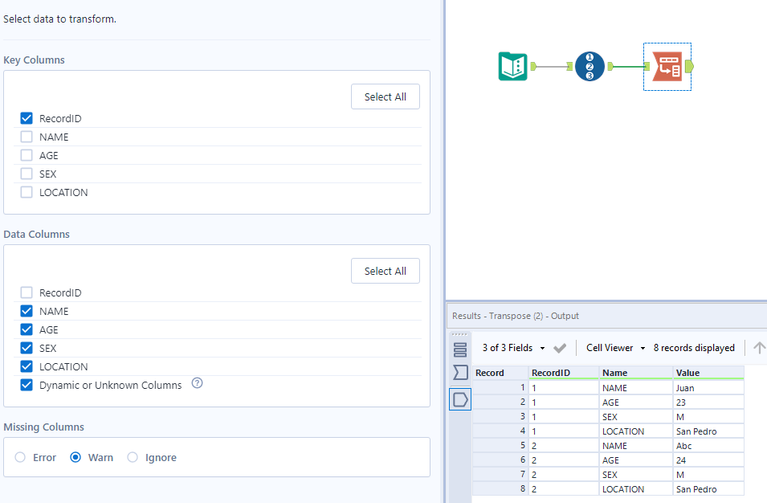This screenshot has height=503, width=767.
Task: Click the Record ID tool output anchor
Action: coord(610,66)
